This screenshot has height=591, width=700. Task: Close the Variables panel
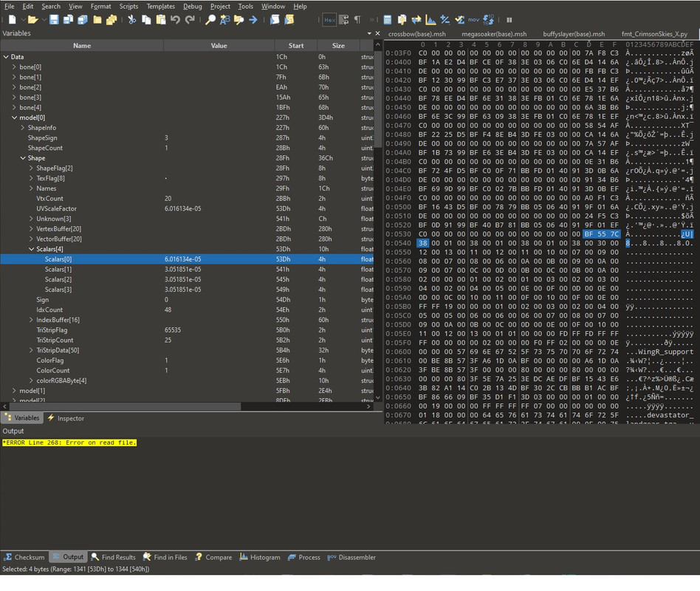377,33
